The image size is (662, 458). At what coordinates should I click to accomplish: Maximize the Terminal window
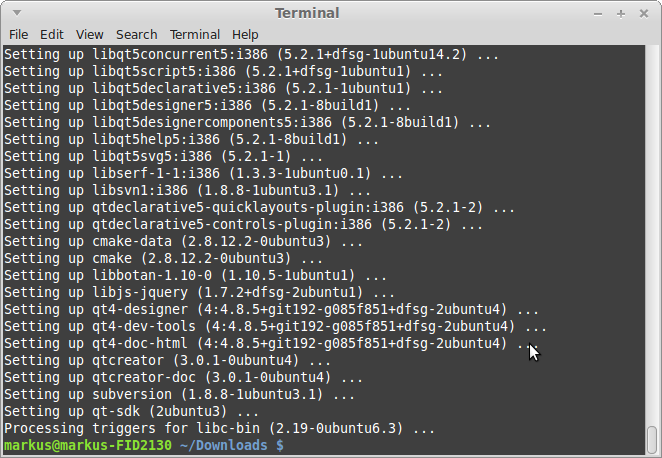pos(620,13)
